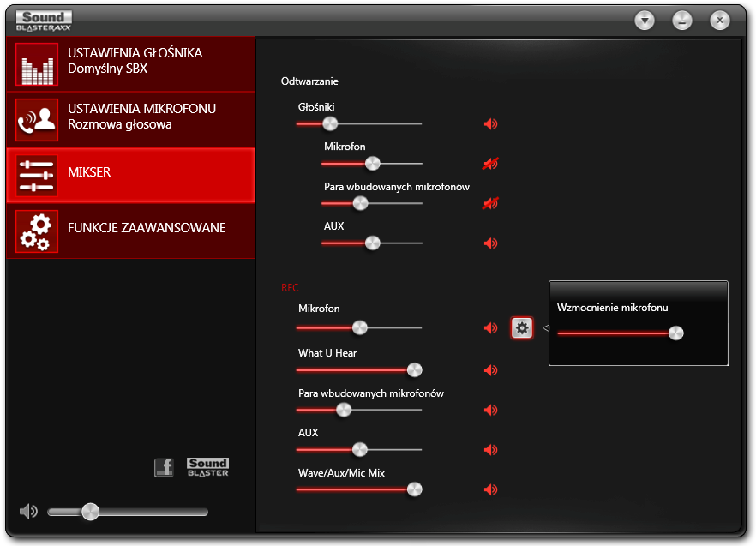Click the Odtwarzanie section heading
This screenshot has height=546, width=756.
(309, 81)
